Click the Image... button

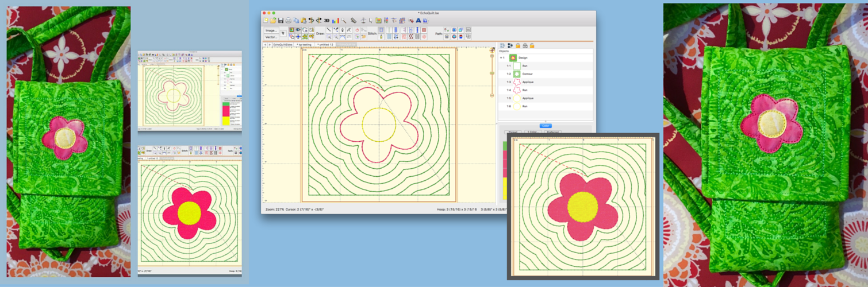tap(271, 30)
